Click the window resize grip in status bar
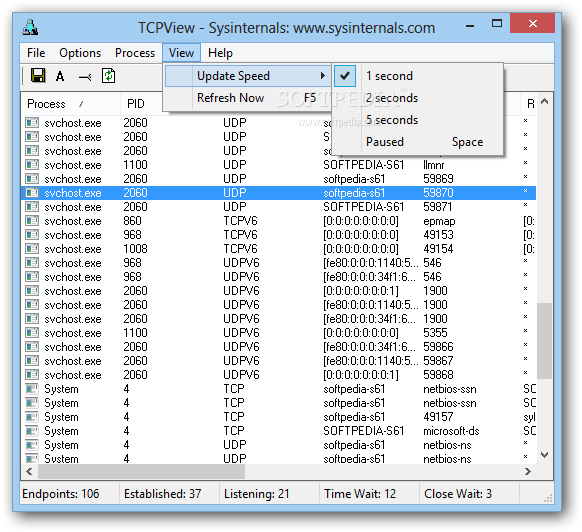 tap(548, 498)
